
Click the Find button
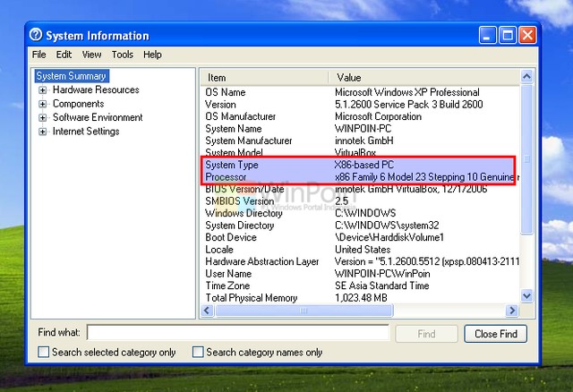[426, 334]
